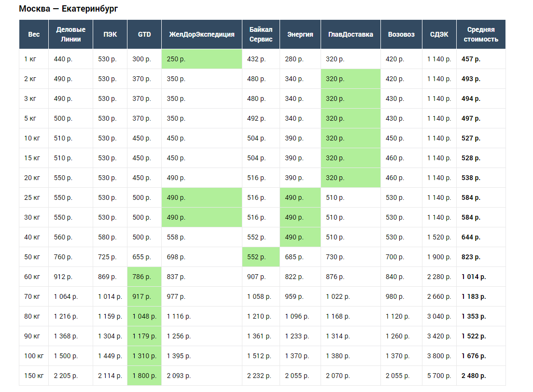Select the 100 кг weight row label
The height and width of the screenshot is (392, 533).
tap(34, 356)
